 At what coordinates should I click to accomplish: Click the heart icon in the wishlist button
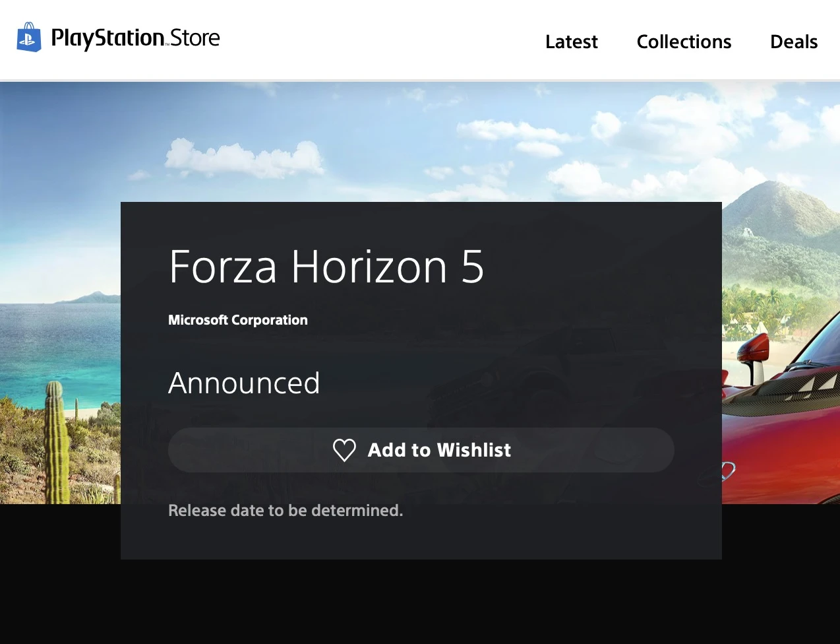tap(344, 450)
